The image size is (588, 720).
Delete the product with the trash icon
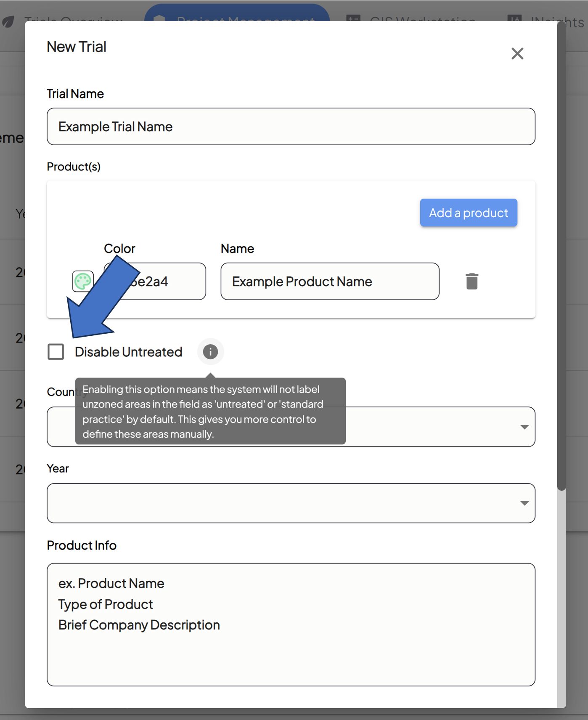(471, 281)
